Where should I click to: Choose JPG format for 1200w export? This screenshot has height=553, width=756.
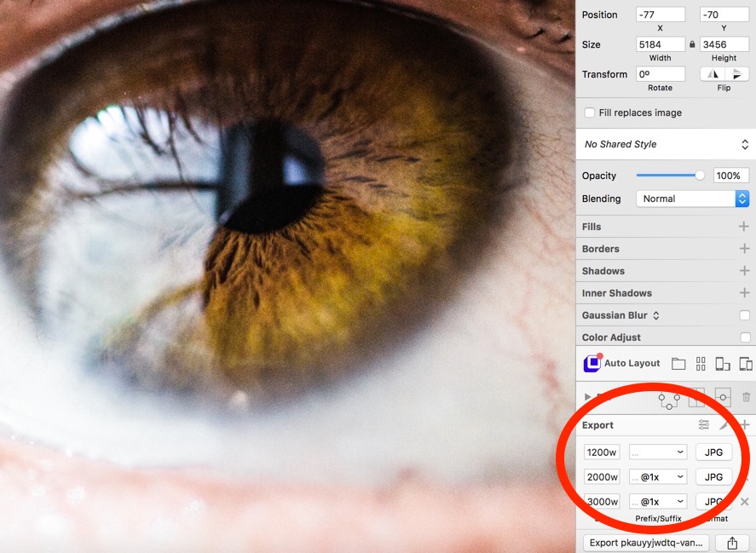(x=714, y=452)
